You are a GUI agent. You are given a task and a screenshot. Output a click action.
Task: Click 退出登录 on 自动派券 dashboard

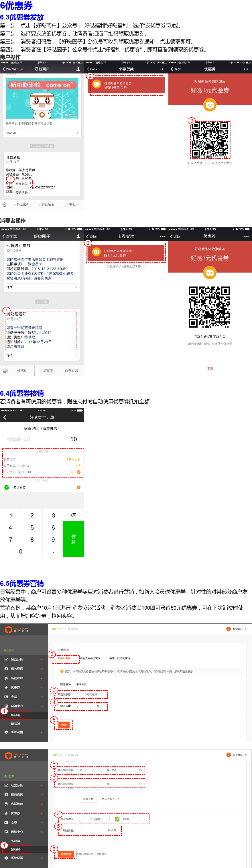(9, 650)
